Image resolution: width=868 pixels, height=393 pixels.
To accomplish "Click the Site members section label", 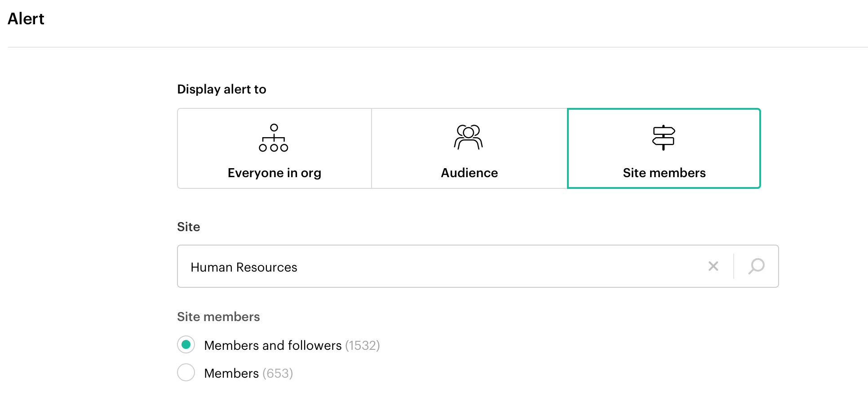I will pyautogui.click(x=218, y=317).
